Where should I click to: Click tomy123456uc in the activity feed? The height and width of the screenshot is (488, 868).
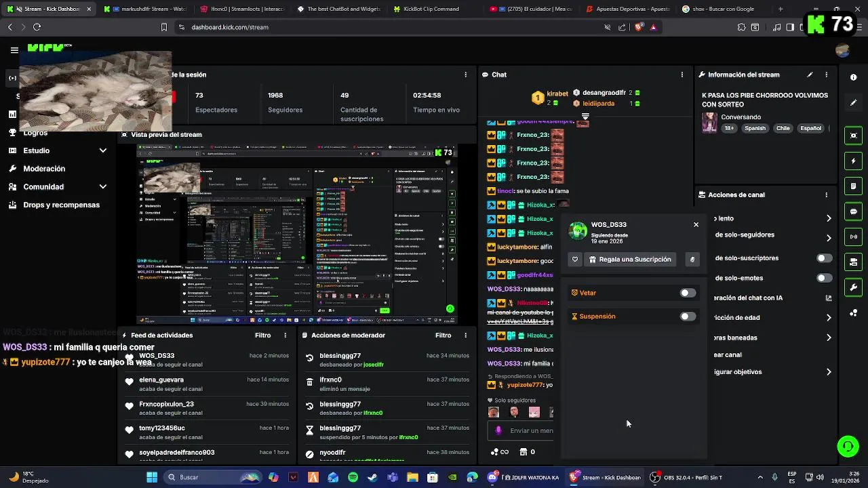(162, 428)
